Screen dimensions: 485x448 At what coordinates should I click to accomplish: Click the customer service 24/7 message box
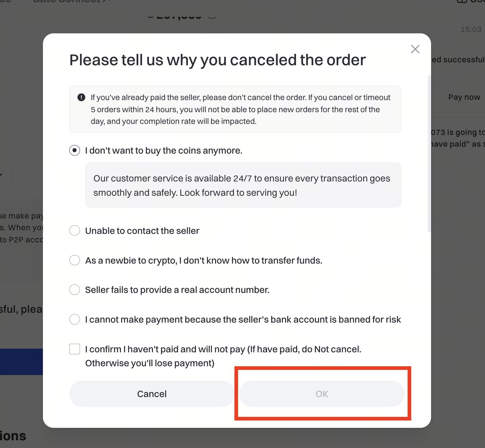243,185
